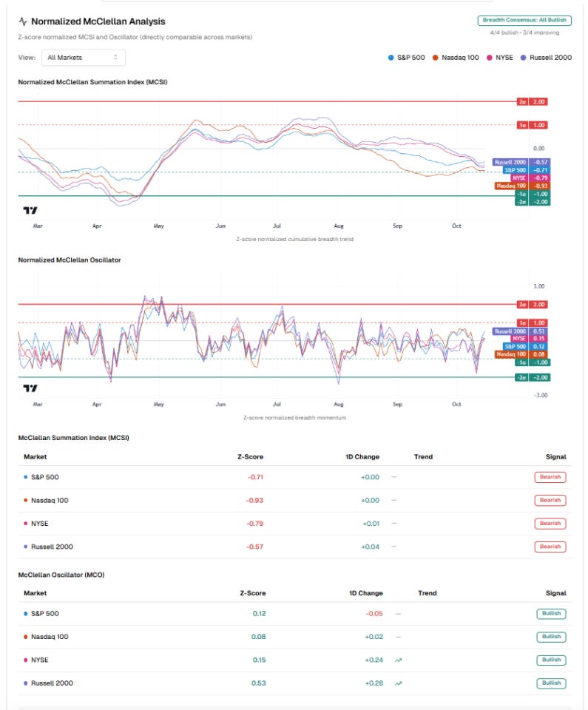The image size is (588, 710).
Task: Click the Bearish signal badge in the Nasdaq 100 MCSI row
Action: click(x=550, y=501)
